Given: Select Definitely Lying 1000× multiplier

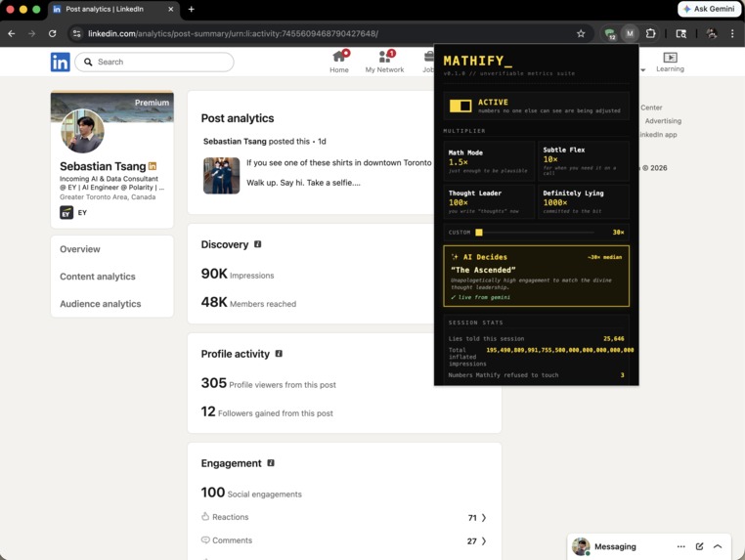Looking at the screenshot, I should pyautogui.click(x=584, y=201).
